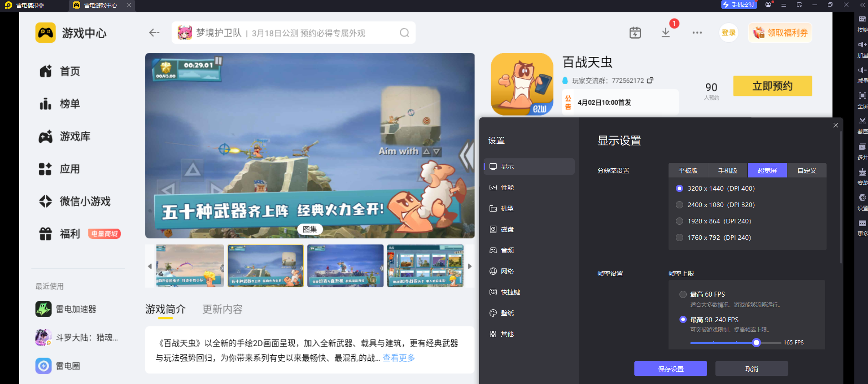Open the hamburger menu in title bar
The width and height of the screenshot is (868, 384).
coord(784,5)
